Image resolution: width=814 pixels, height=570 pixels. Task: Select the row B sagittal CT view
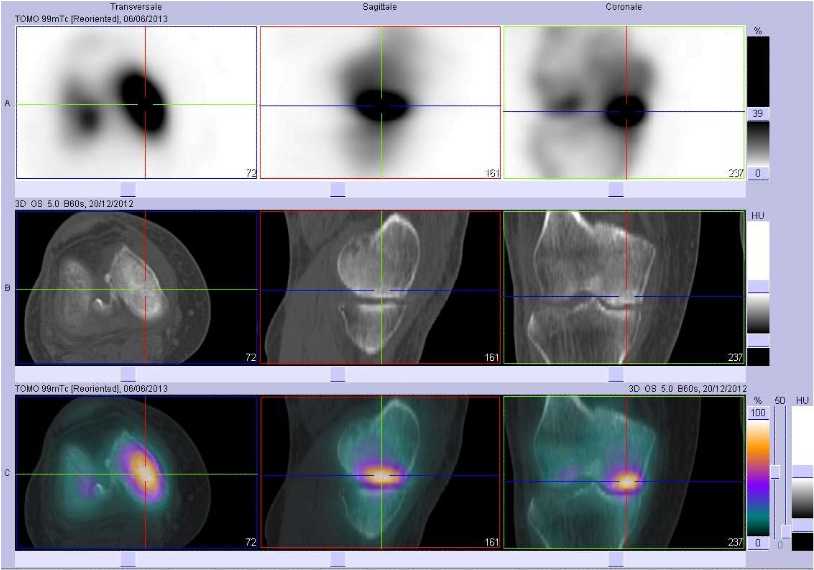380,287
